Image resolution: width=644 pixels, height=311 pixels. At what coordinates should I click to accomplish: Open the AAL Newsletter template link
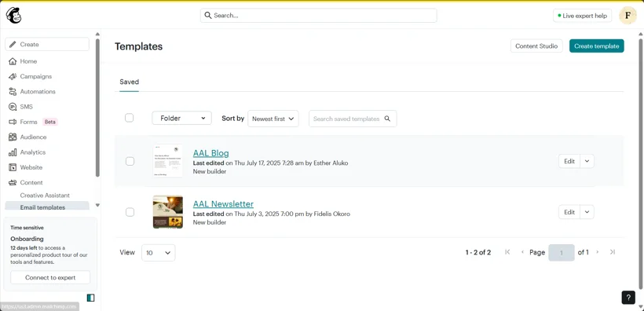click(223, 203)
